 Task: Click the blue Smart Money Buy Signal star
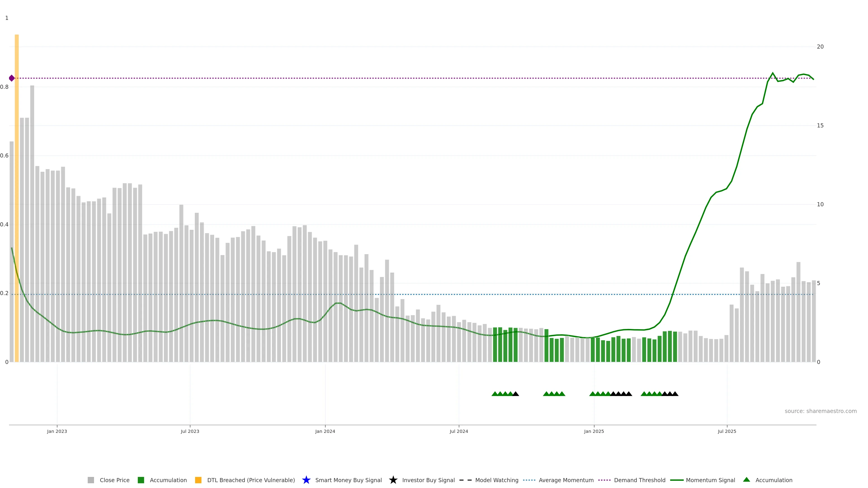pos(306,480)
